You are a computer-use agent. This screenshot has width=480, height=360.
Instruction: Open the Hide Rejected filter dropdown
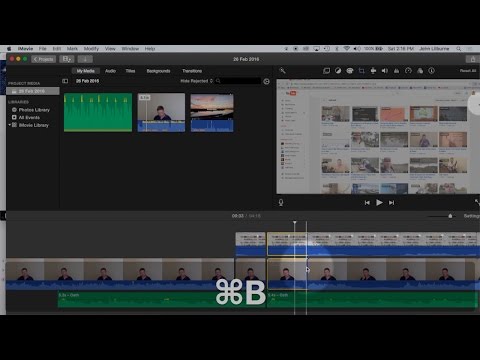pos(197,81)
